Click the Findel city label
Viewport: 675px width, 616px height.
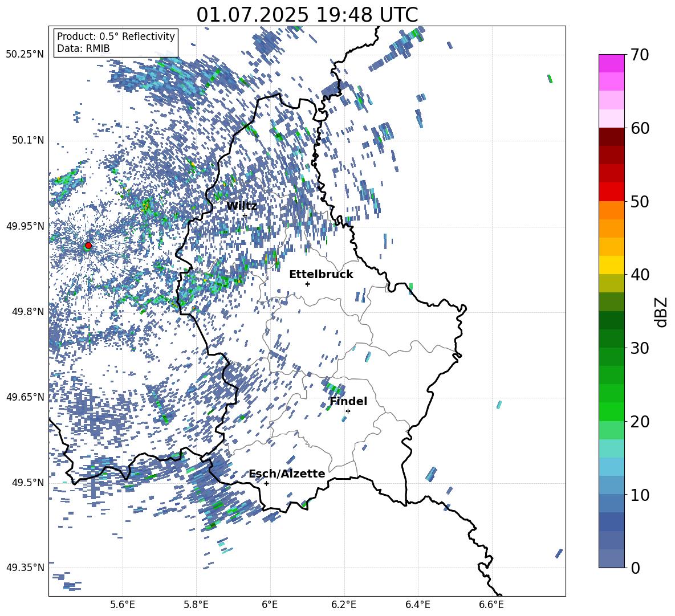pos(348,401)
